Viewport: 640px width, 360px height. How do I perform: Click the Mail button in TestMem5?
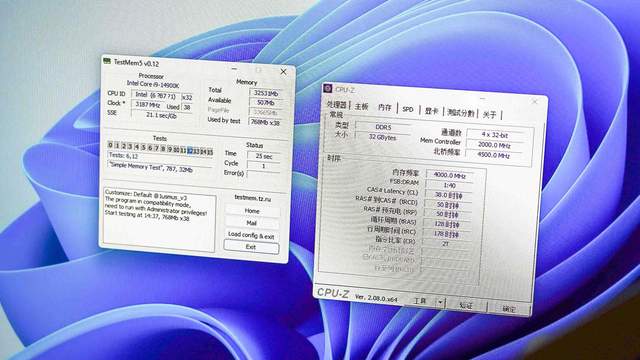coord(251,223)
